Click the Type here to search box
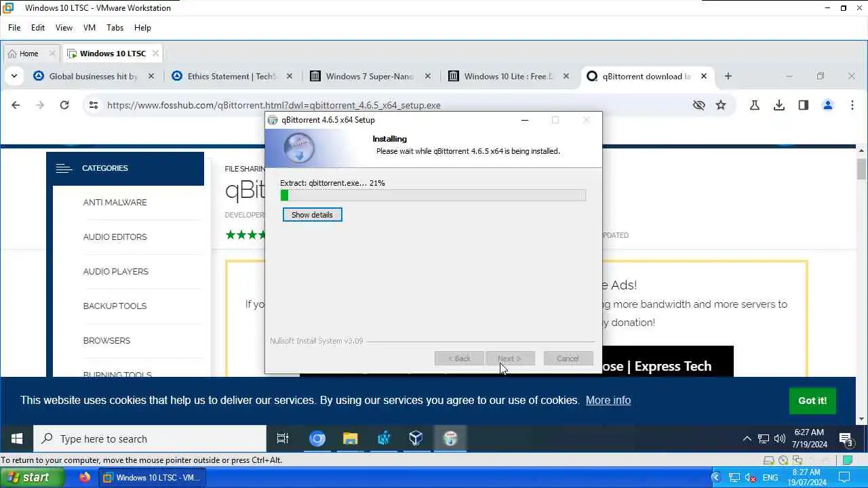868x488 pixels. click(150, 439)
